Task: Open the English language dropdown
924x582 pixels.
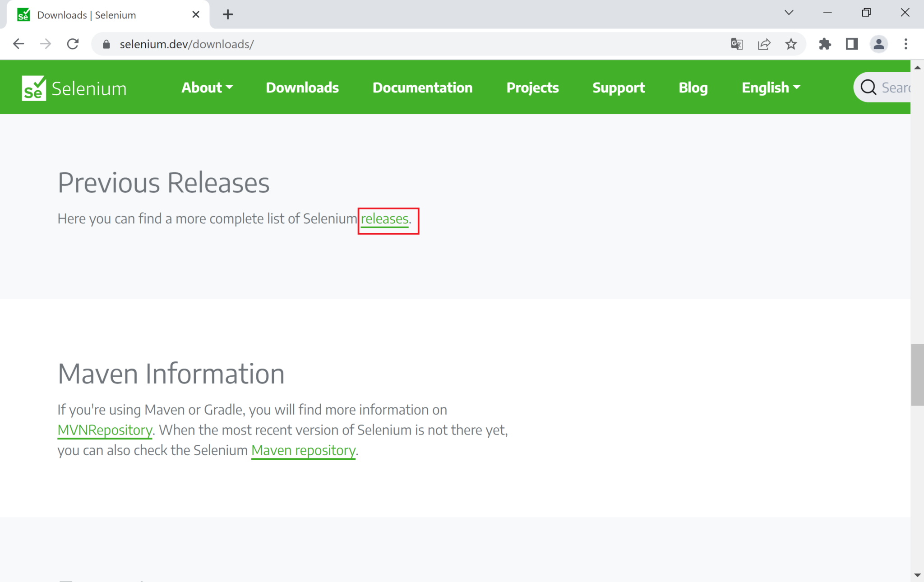Action: point(771,88)
